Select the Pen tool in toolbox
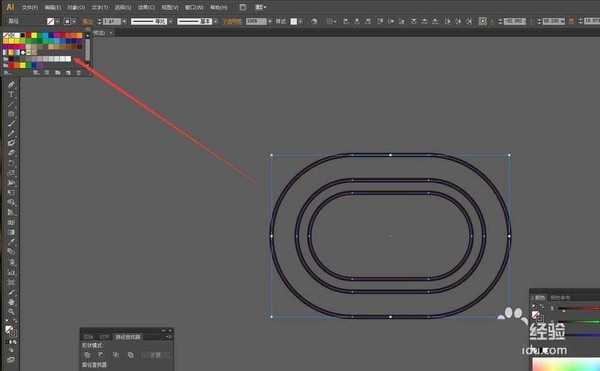The width and height of the screenshot is (600, 371). tap(11, 84)
